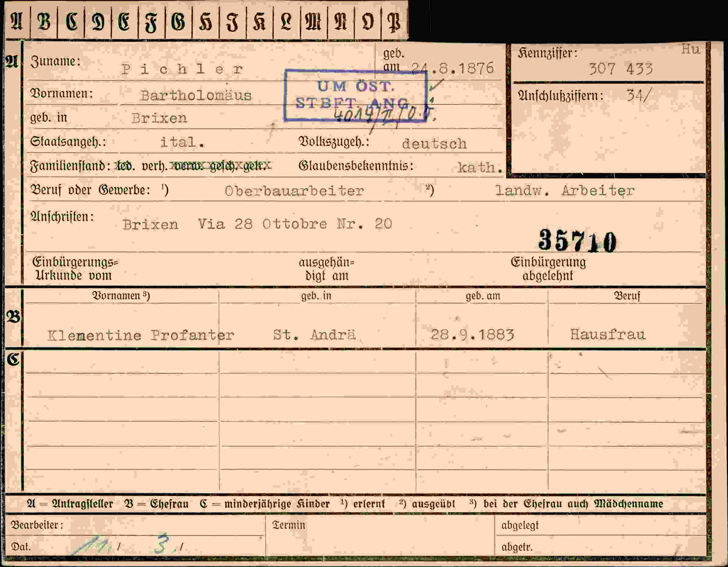Click the legend entry 'A = Antragsteller'
Image resolution: width=728 pixels, height=567 pixels.
click(x=70, y=504)
